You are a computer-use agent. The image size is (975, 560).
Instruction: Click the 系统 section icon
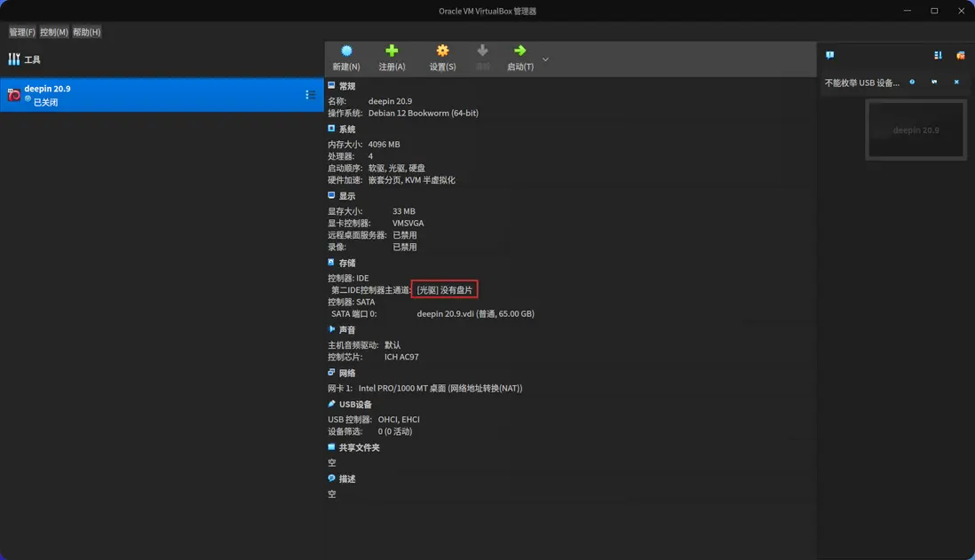pos(331,129)
